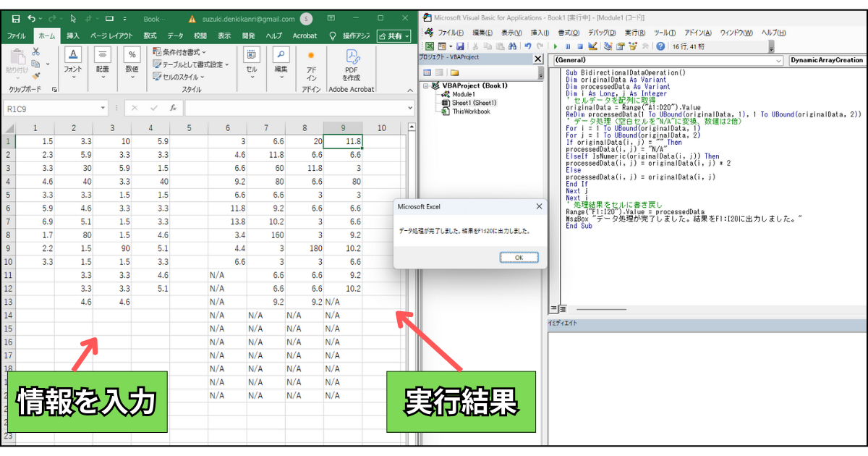868x456 pixels.
Task: Switch to the ページレイアウト ribbon tab
Action: (111, 35)
